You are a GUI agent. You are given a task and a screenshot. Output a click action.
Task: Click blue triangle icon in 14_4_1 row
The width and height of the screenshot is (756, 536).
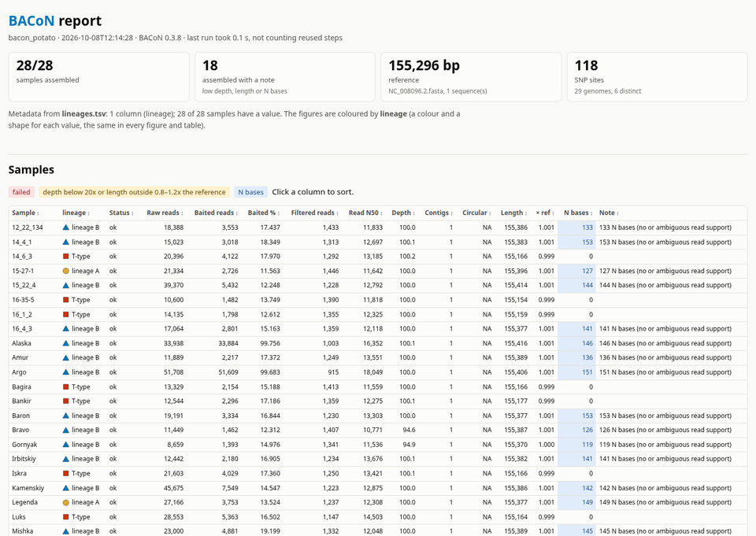(x=66, y=242)
